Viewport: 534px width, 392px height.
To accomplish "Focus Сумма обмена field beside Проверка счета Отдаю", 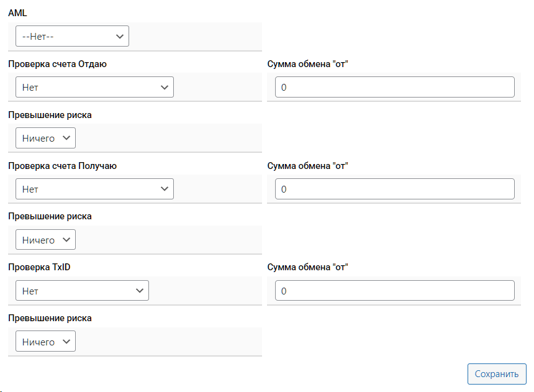I will [394, 88].
